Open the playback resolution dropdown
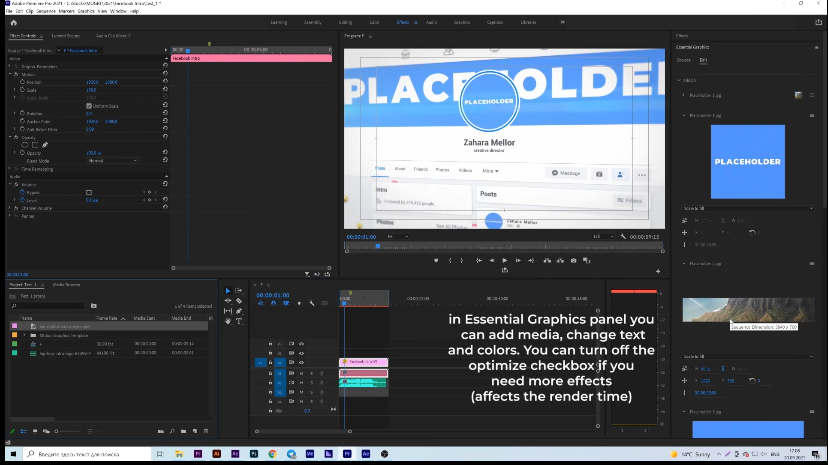This screenshot has width=828, height=465. (603, 236)
